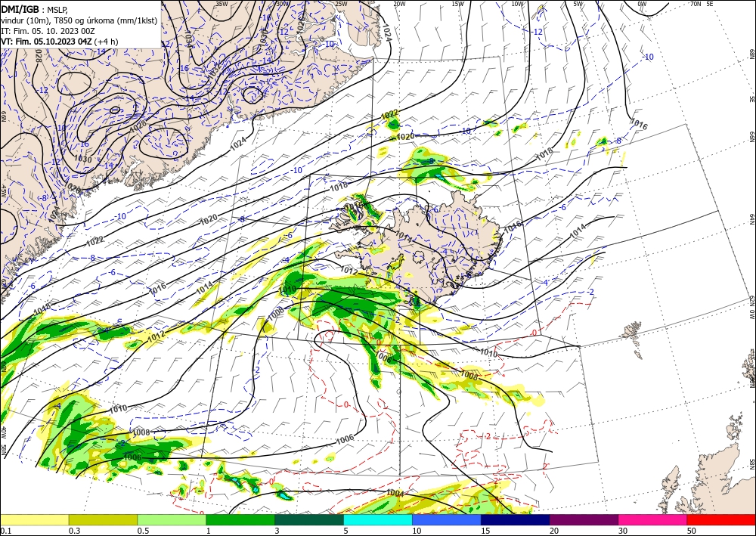Click the red above-50 legend swatch
Viewport: 756px width, 536px height.
(x=721, y=519)
